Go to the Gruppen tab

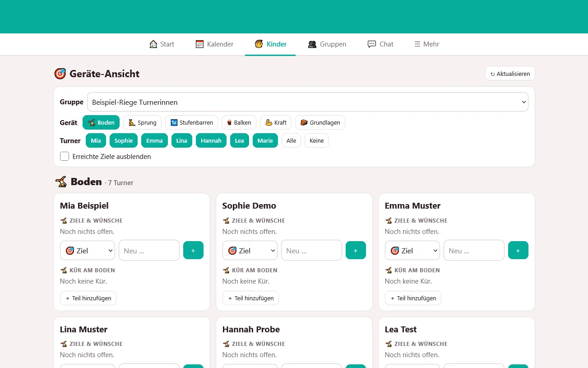coord(327,44)
